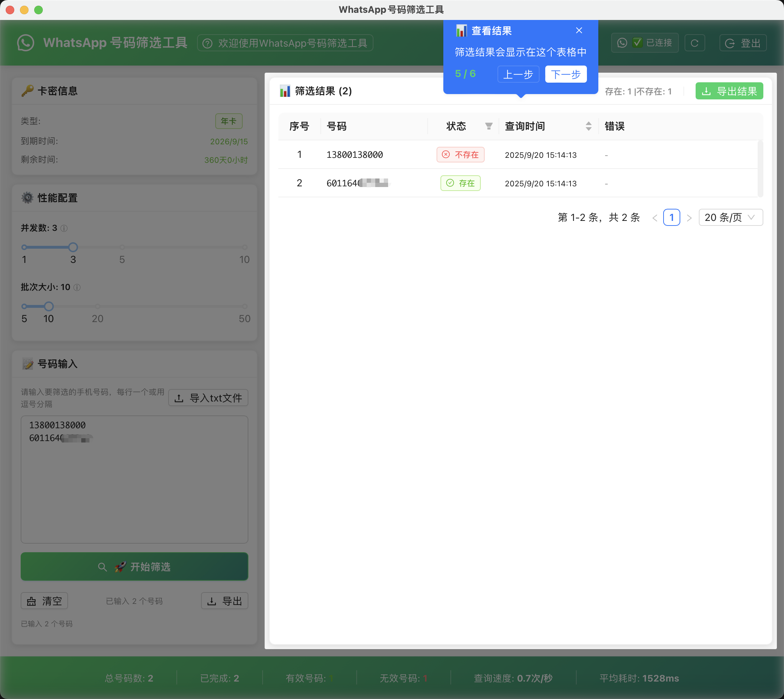
Task: Sort results using 查询时间 sort arrows
Action: tap(588, 126)
